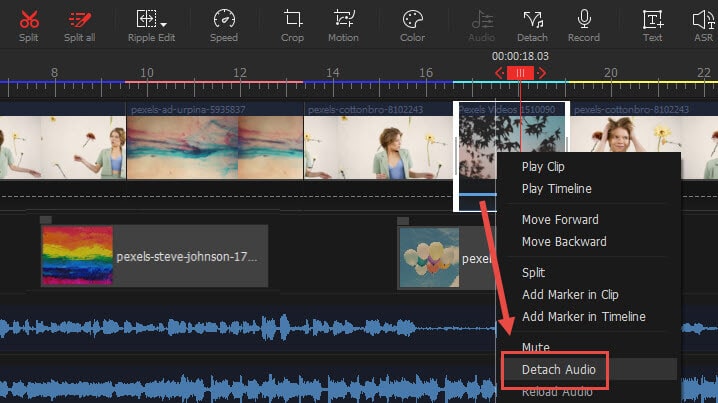Select the pexels-ad-urpina watercolor clip

coord(215,146)
